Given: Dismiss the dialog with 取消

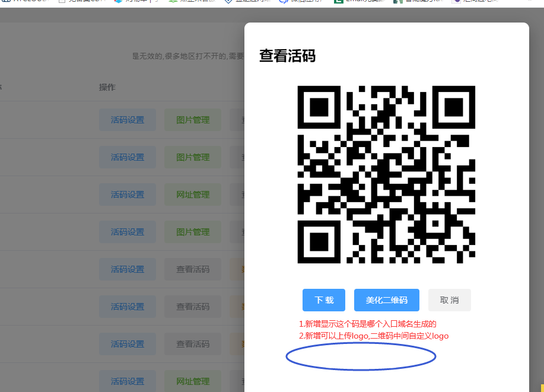Looking at the screenshot, I should [x=449, y=300].
